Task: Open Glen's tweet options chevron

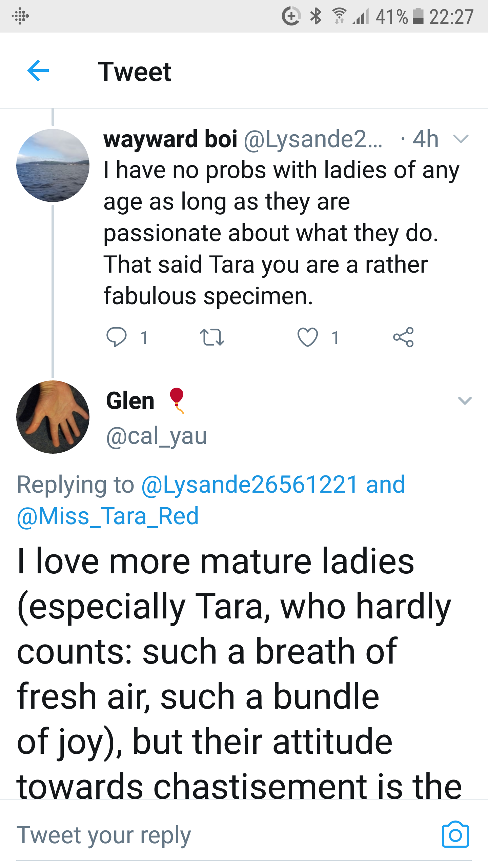Action: coord(465,401)
